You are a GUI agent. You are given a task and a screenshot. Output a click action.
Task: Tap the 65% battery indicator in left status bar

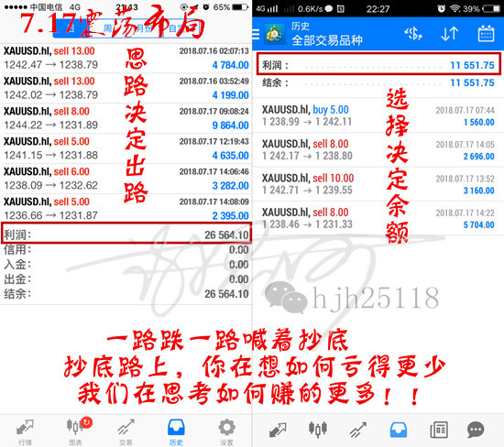[232, 7]
